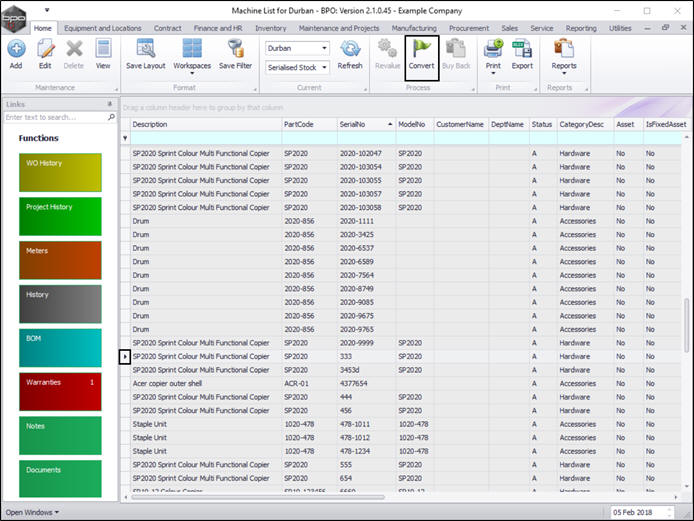The height and width of the screenshot is (521, 694).
Task: Switch to the Inventory tab
Action: click(x=271, y=29)
